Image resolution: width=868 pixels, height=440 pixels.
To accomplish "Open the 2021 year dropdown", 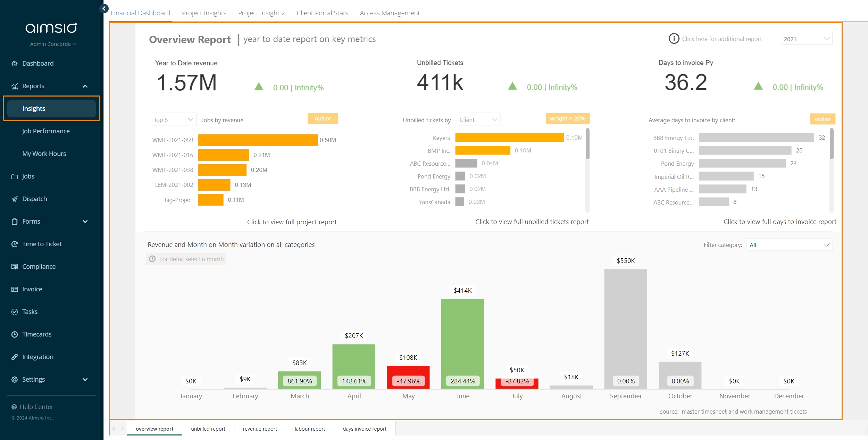I will click(806, 39).
